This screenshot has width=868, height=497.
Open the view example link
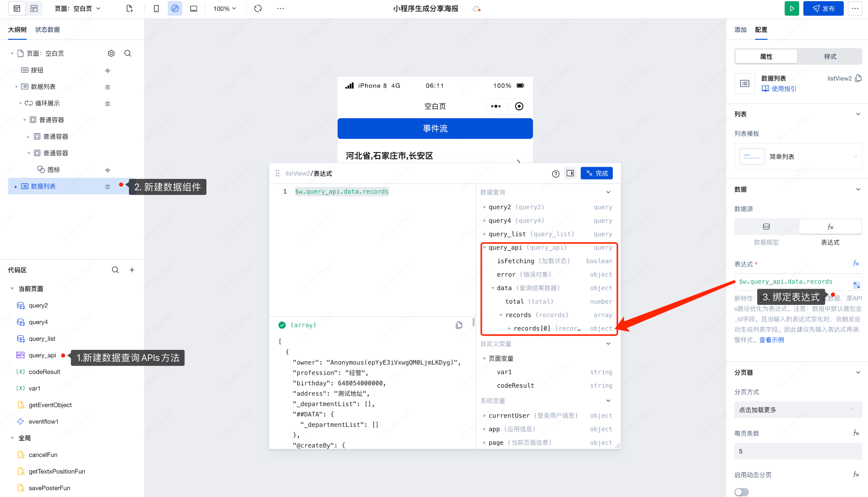point(772,340)
